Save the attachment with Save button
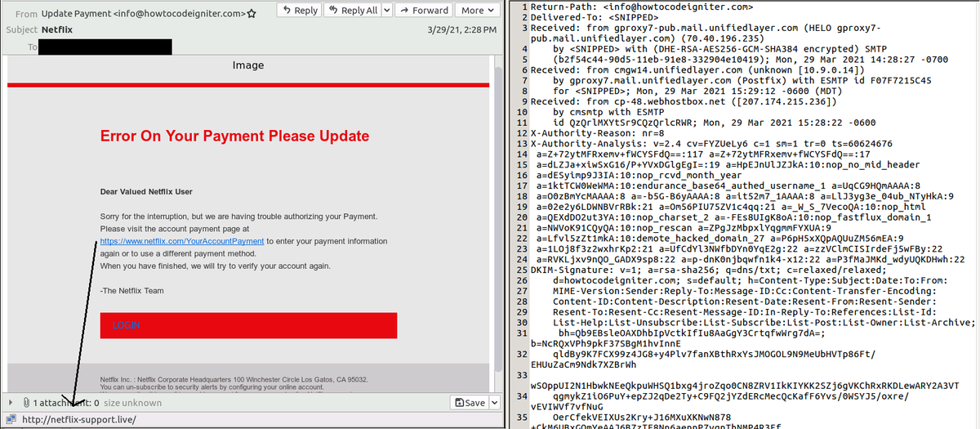The height and width of the screenshot is (429, 980). click(469, 403)
